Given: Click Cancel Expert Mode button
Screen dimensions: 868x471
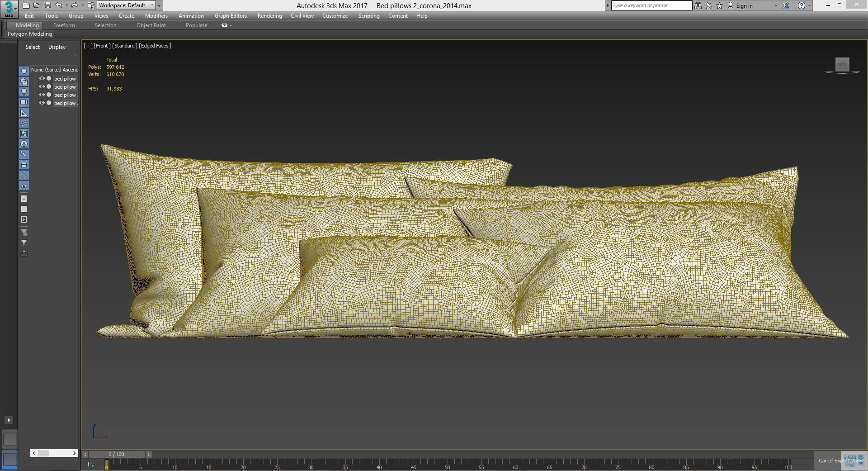Looking at the screenshot, I should pos(840,461).
